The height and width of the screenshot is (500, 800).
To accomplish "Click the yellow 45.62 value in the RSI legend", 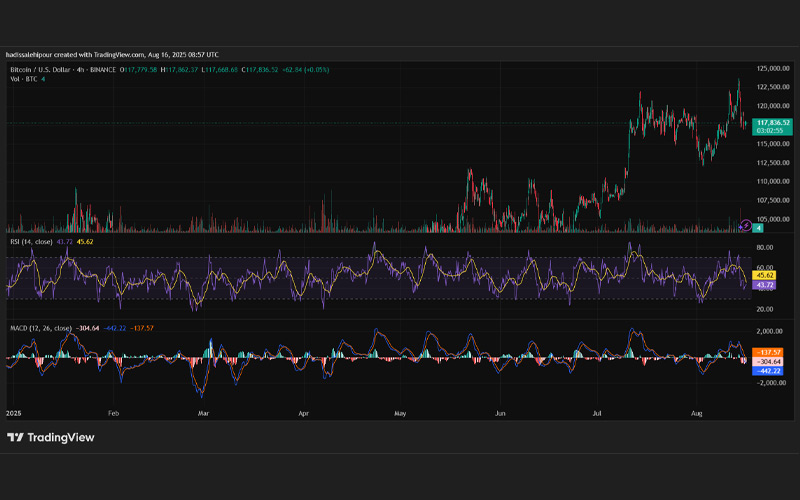I will [x=85, y=242].
